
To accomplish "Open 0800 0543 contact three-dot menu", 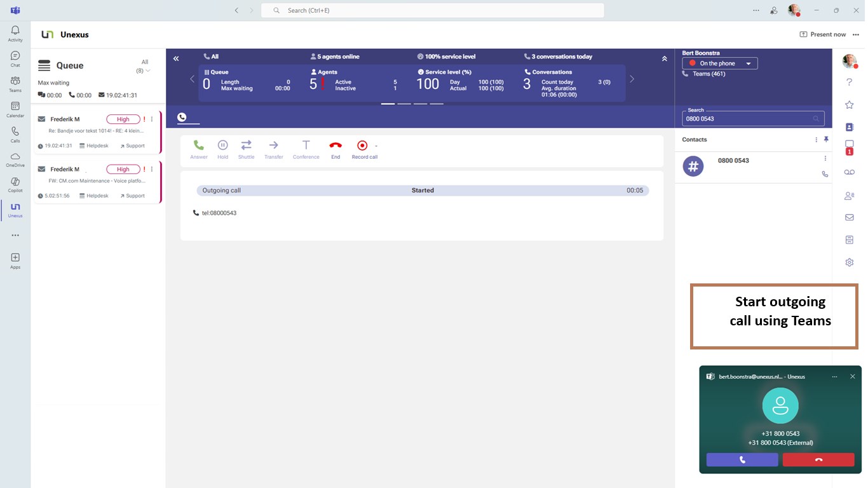I will point(825,158).
